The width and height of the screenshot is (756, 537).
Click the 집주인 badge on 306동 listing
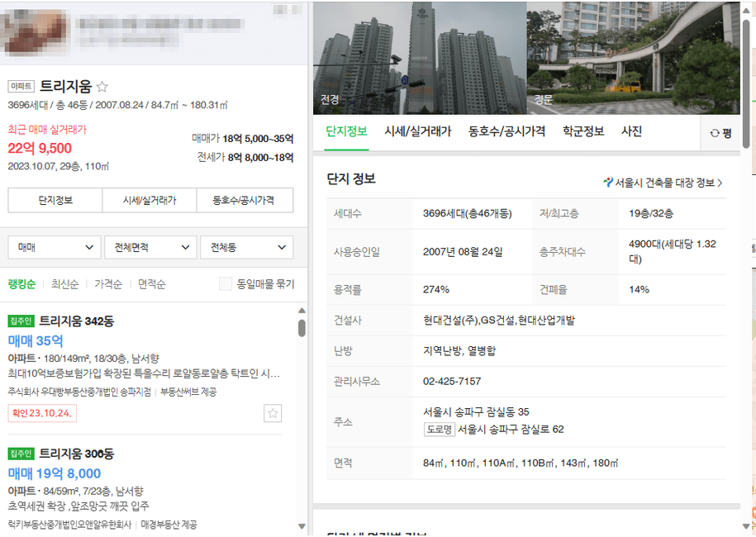click(x=21, y=454)
